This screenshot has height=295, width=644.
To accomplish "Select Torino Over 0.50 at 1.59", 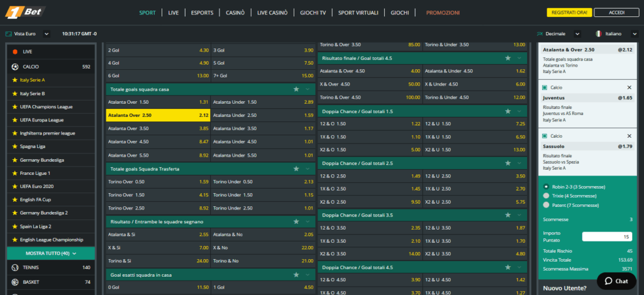I will pyautogui.click(x=158, y=182).
